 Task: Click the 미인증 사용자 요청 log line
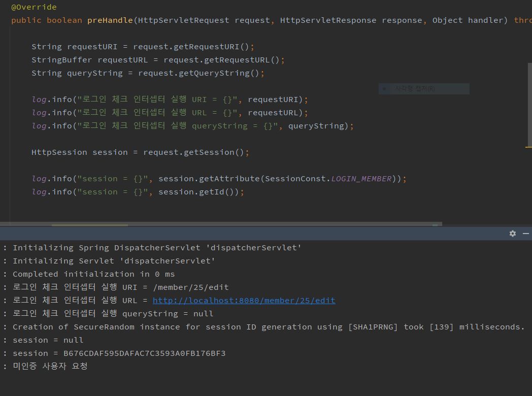[x=50, y=367]
